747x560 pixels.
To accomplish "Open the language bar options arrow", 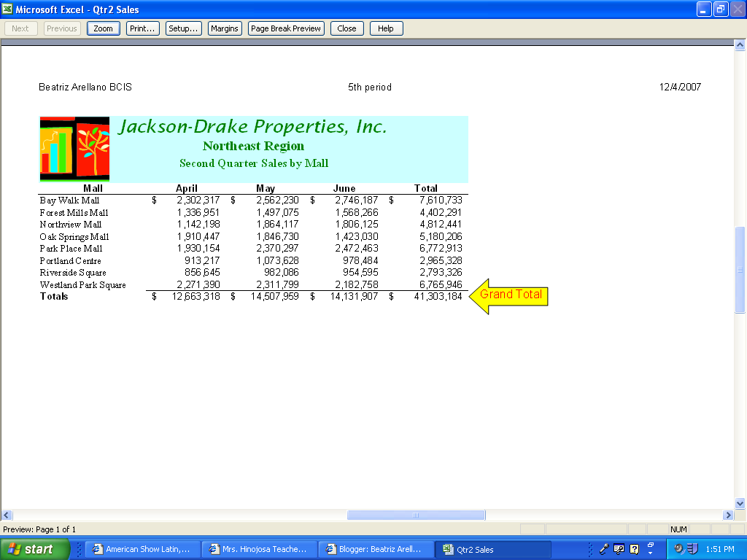I will click(x=650, y=553).
